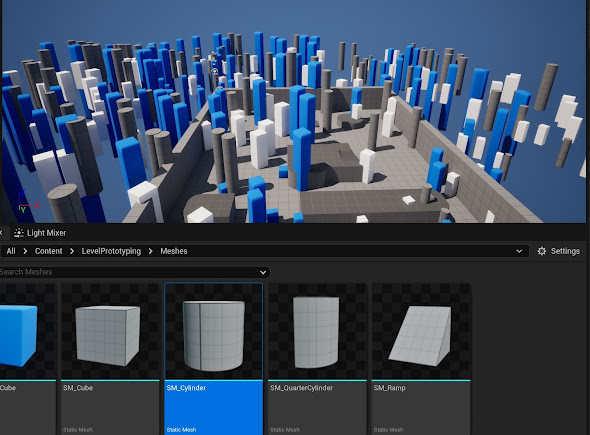Close the tab left of Light Mixer
590x435 pixels.
[1, 233]
